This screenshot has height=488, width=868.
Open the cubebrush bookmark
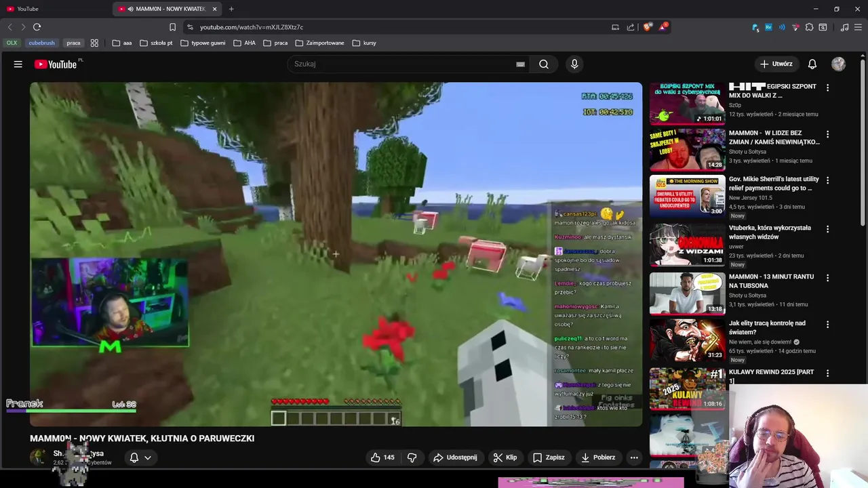coord(41,43)
